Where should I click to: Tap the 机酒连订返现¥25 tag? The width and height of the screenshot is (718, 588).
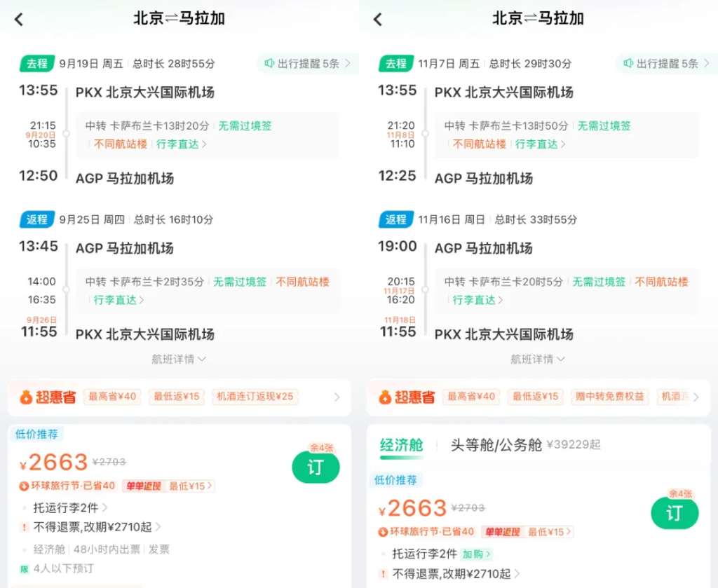[255, 397]
